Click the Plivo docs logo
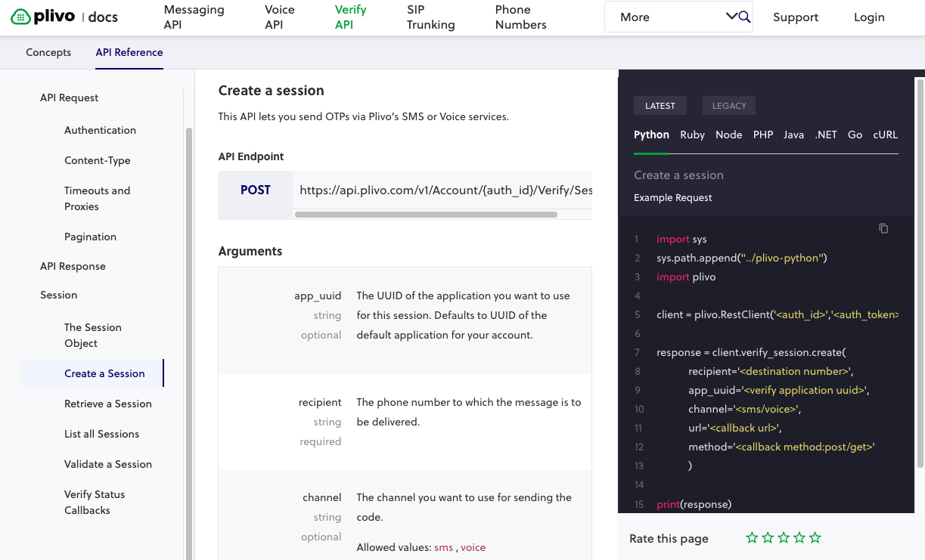The image size is (925, 560). [64, 17]
